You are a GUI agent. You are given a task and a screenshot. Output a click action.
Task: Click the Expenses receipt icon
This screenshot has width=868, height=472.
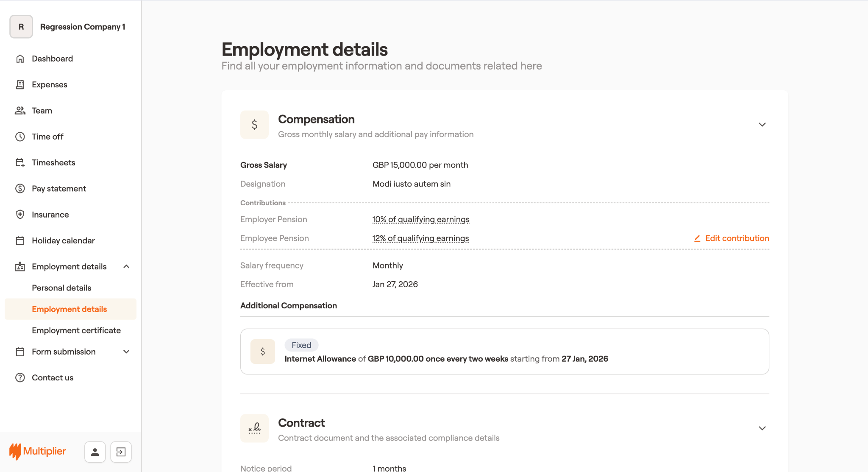(20, 84)
